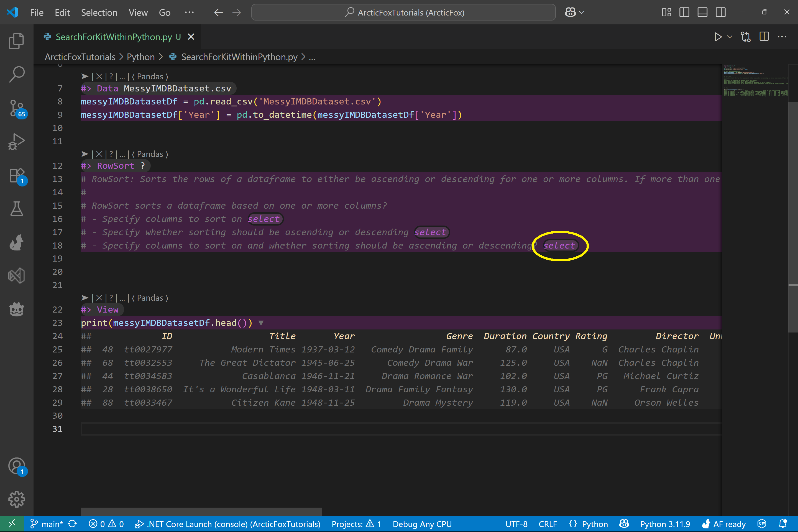The width and height of the screenshot is (798, 532).
Task: Click ArcticFoxTutorials in the breadcrumb
Action: click(80, 57)
